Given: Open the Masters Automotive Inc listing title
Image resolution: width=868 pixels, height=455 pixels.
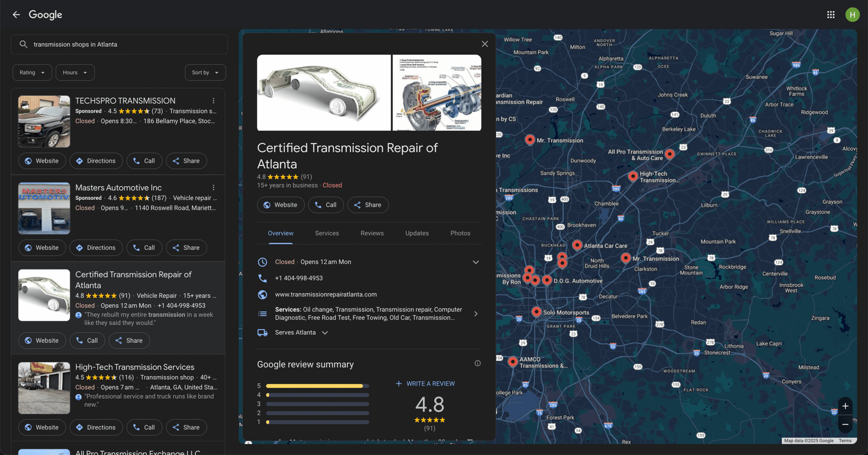Looking at the screenshot, I should click(x=118, y=188).
